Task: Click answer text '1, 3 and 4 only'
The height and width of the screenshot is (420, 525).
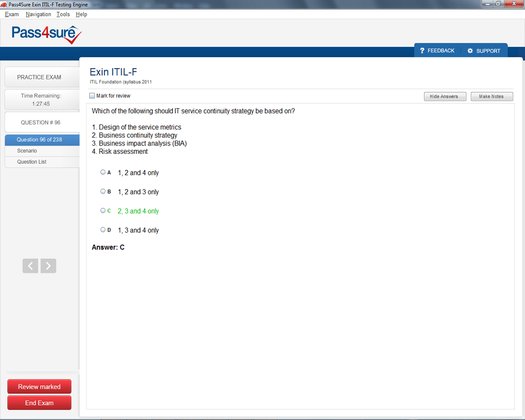Action: pyautogui.click(x=138, y=230)
